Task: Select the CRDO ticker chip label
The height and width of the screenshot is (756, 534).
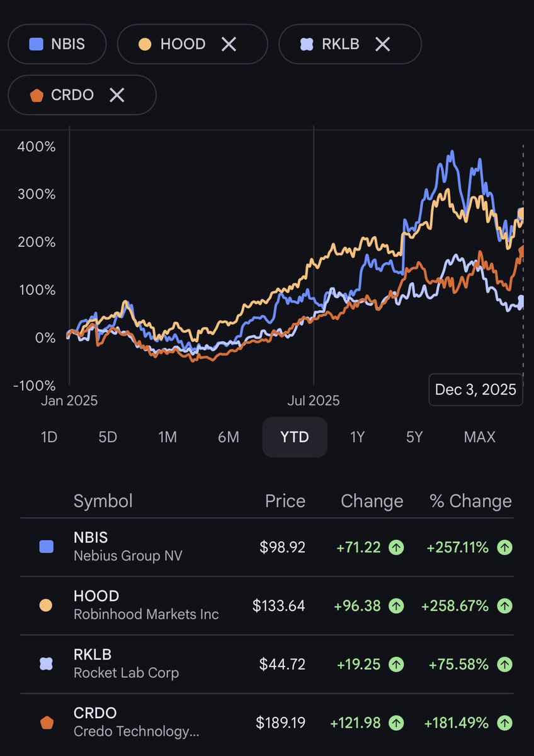Action: point(72,95)
